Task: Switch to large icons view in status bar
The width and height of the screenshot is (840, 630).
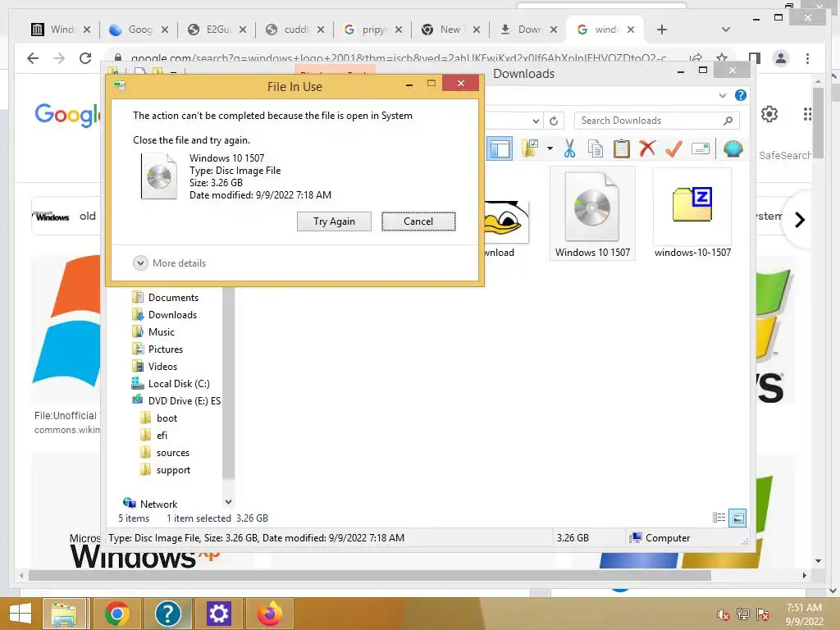Action: (737, 518)
